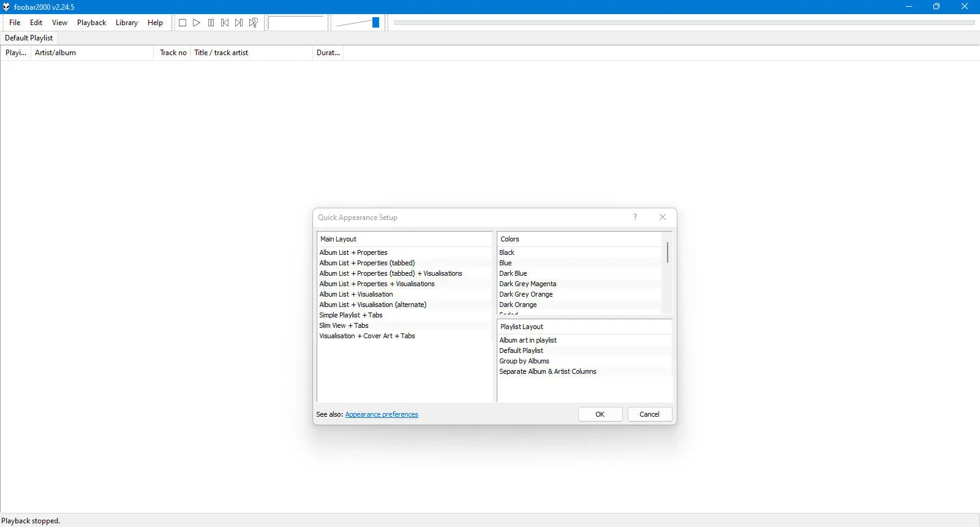Select 'Group by Albums' playlist layout
Screen dimensions: 980x527
585,361
